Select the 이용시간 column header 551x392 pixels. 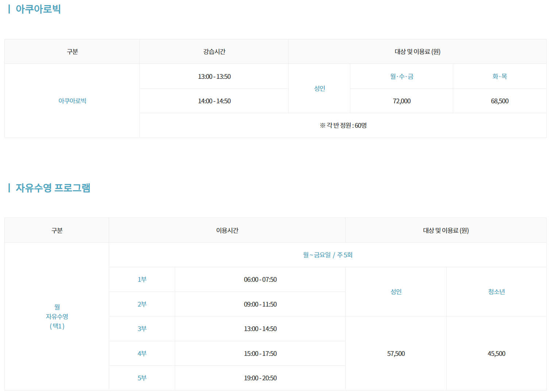click(227, 231)
